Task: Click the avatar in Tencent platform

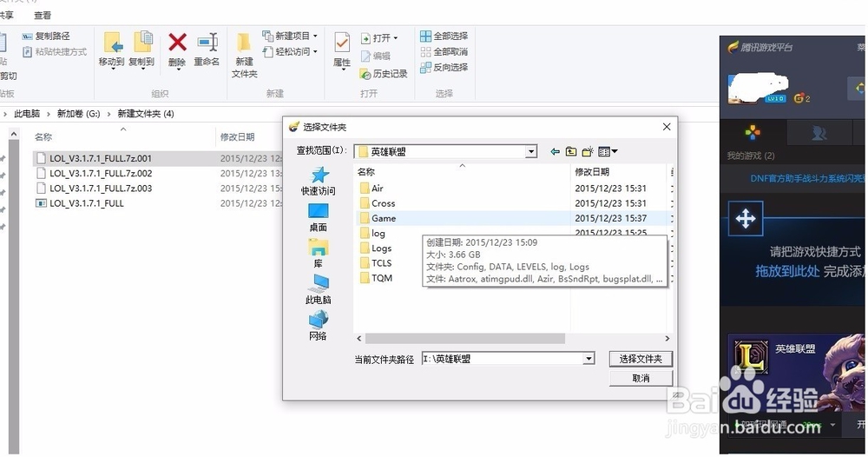Action: point(758,89)
